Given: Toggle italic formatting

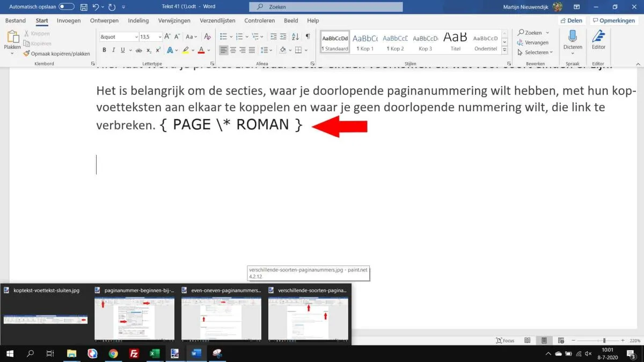Looking at the screenshot, I should pyautogui.click(x=113, y=50).
